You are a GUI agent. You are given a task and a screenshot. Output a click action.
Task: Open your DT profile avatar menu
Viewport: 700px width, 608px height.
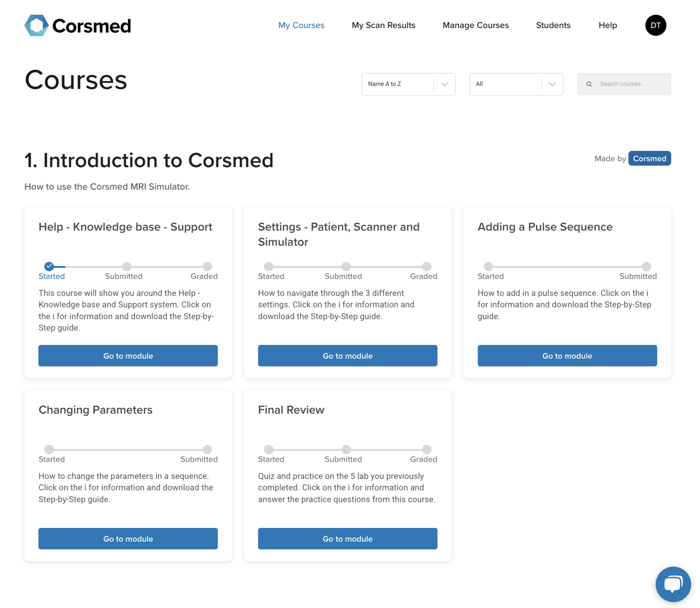click(655, 25)
